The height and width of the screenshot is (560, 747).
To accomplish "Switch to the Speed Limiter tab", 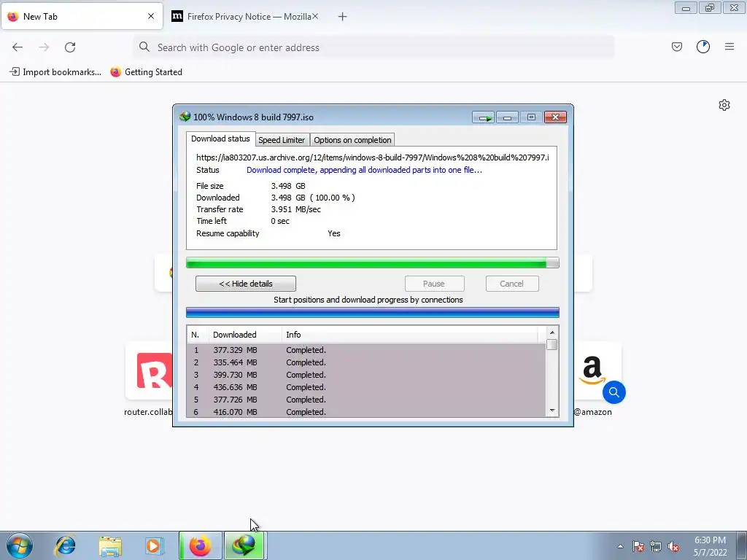I will (x=282, y=140).
